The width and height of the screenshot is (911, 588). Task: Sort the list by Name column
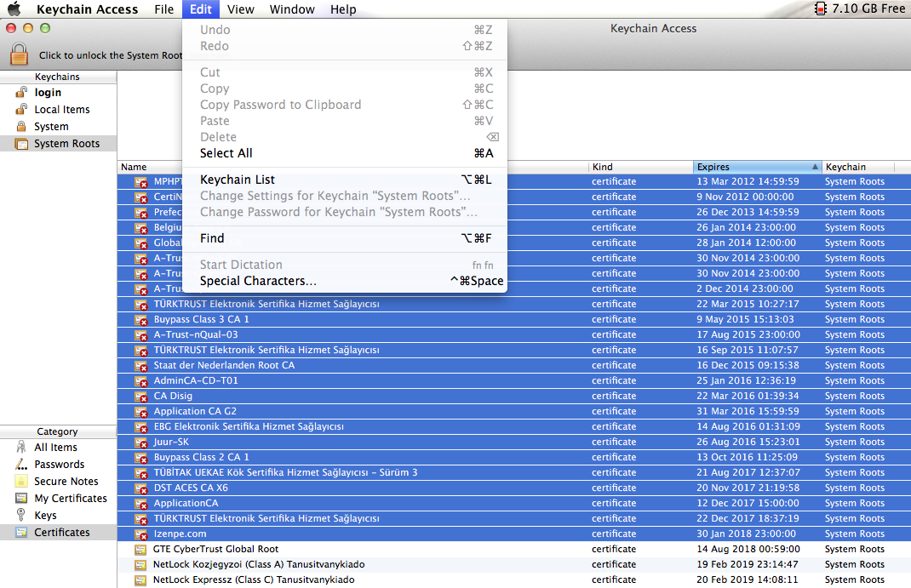pyautogui.click(x=150, y=167)
